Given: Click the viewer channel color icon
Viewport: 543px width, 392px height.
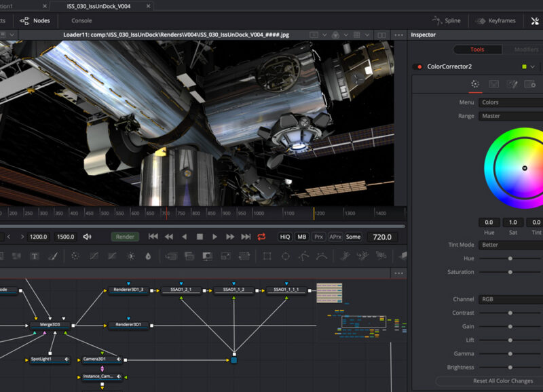Looking at the screenshot, I should [x=335, y=35].
